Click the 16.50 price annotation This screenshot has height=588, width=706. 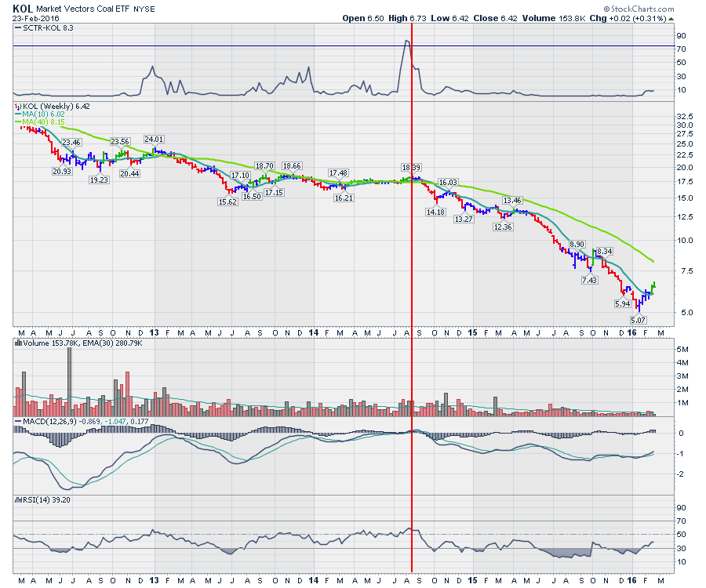(252, 196)
